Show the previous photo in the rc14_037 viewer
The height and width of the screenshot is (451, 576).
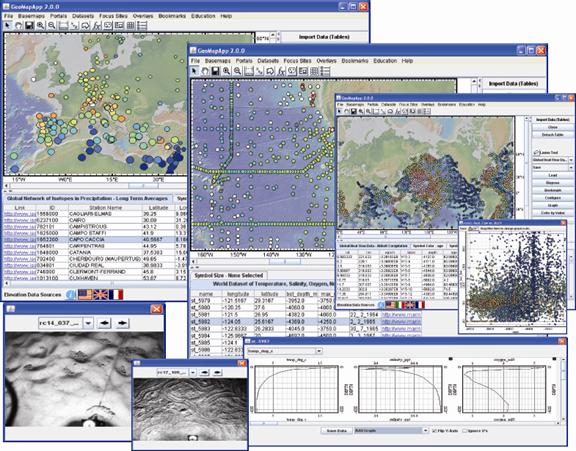coord(105,323)
